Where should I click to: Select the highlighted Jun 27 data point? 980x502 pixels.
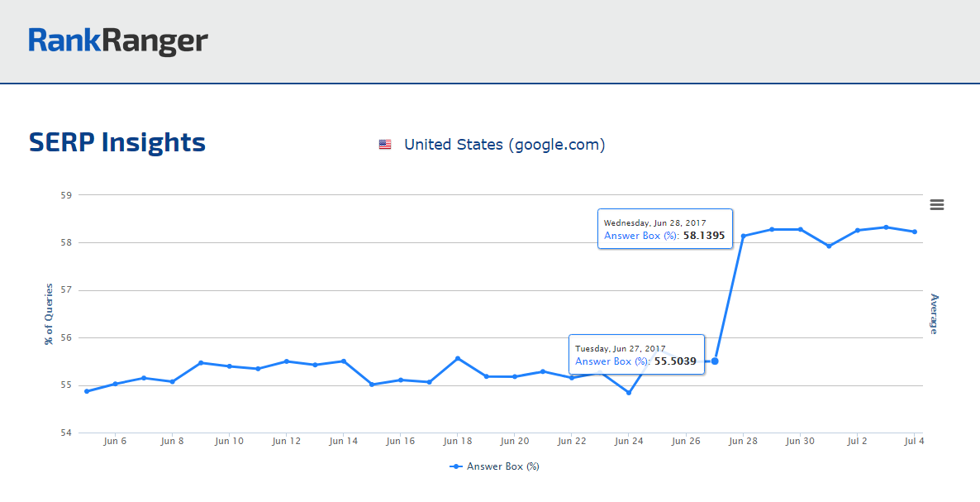pyautogui.click(x=715, y=361)
